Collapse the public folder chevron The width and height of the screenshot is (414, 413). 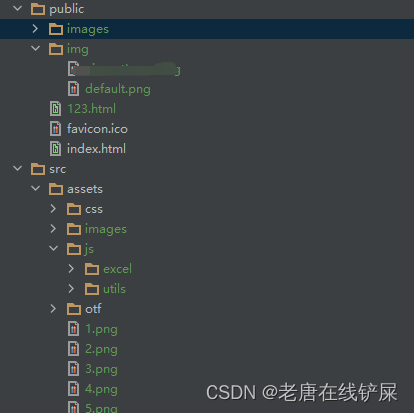pyautogui.click(x=17, y=8)
